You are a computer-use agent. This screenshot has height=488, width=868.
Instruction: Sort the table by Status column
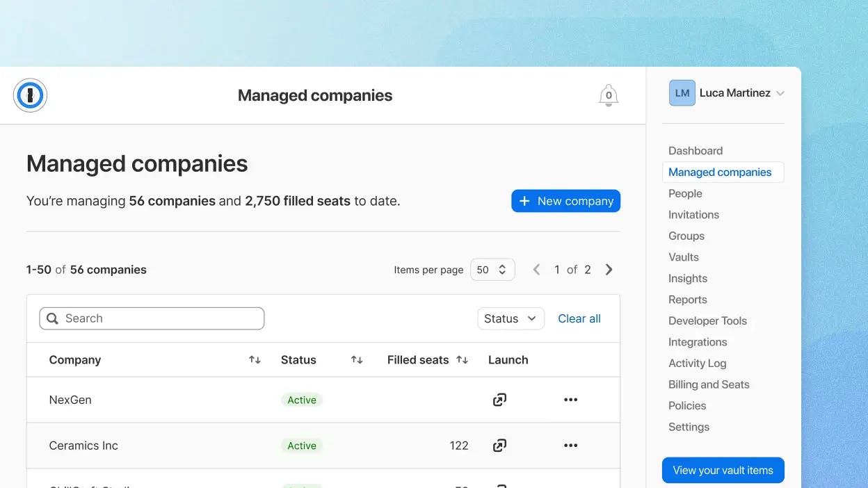click(x=357, y=360)
